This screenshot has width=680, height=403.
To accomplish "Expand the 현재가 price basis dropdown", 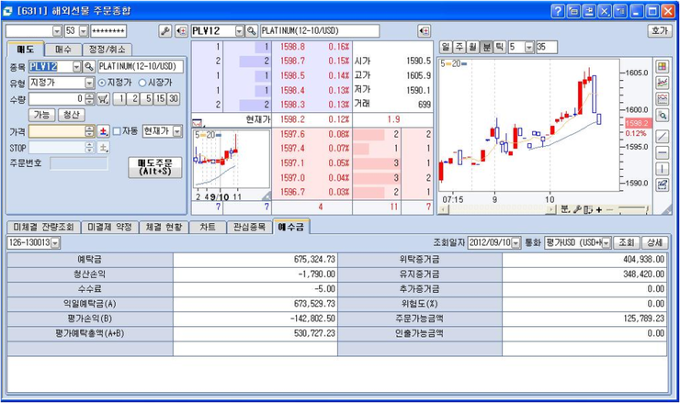I will pos(177,131).
